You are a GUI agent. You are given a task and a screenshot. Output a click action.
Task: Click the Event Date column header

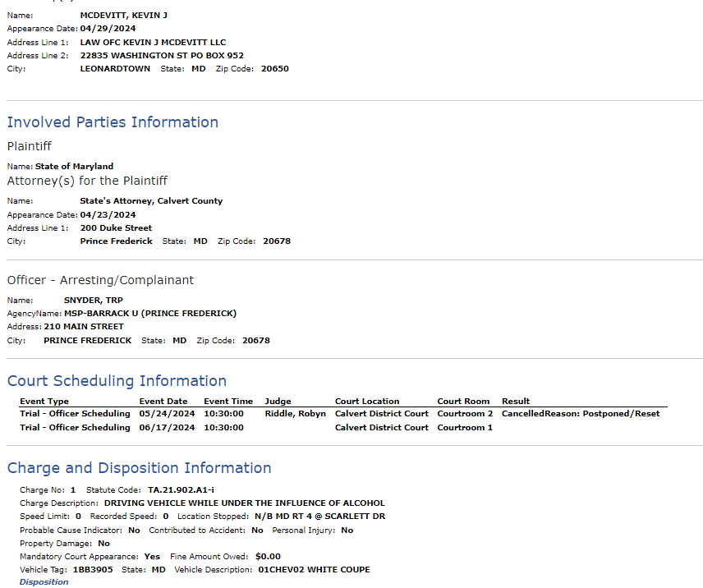point(163,401)
